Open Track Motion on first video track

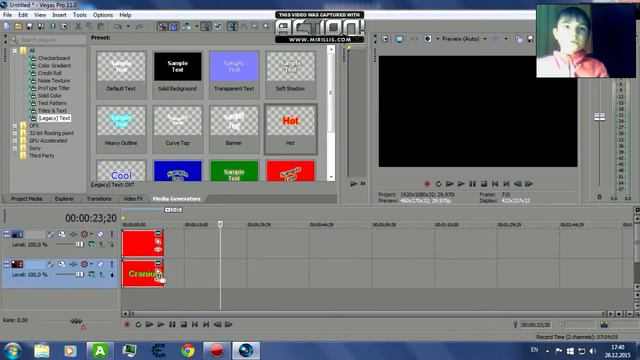click(x=62, y=234)
